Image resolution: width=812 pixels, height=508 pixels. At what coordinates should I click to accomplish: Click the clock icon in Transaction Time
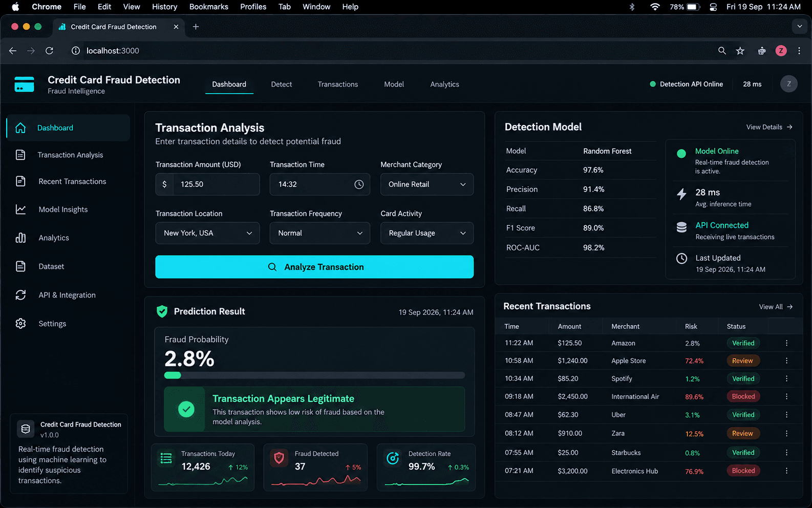point(359,184)
